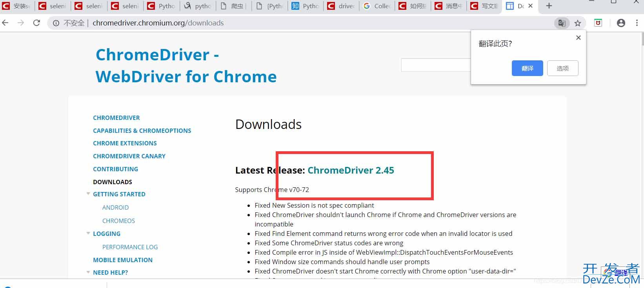Click the 翻译 button in the popup
The height and width of the screenshot is (288, 644).
tap(527, 68)
